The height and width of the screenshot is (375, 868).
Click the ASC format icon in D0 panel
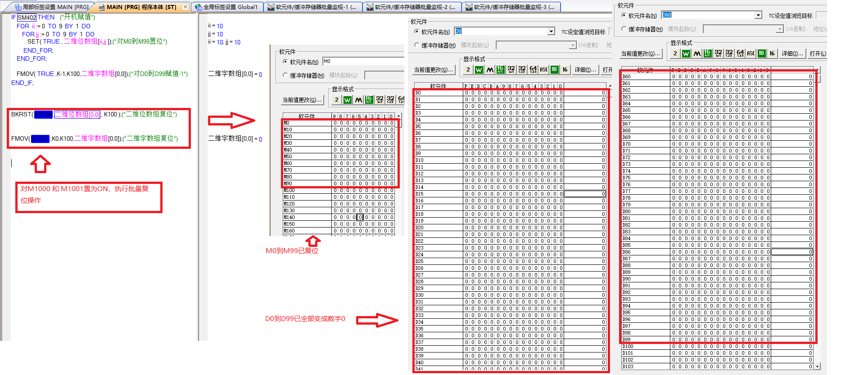point(544,70)
